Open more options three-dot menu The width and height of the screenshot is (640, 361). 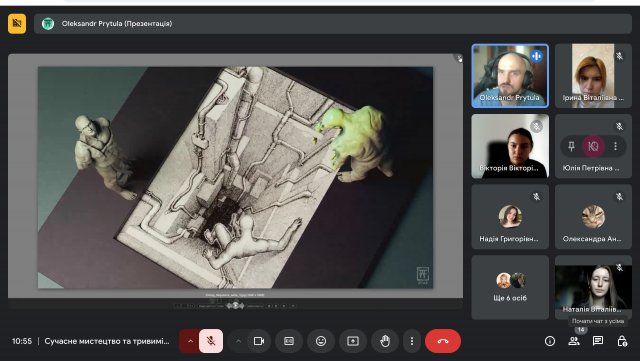pyautogui.click(x=412, y=341)
